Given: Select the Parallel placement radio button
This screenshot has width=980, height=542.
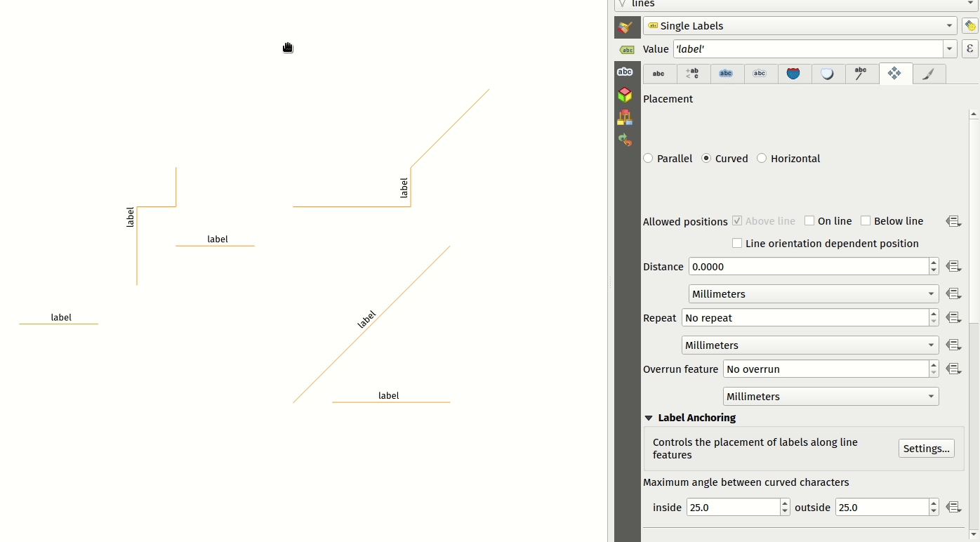Looking at the screenshot, I should point(648,159).
